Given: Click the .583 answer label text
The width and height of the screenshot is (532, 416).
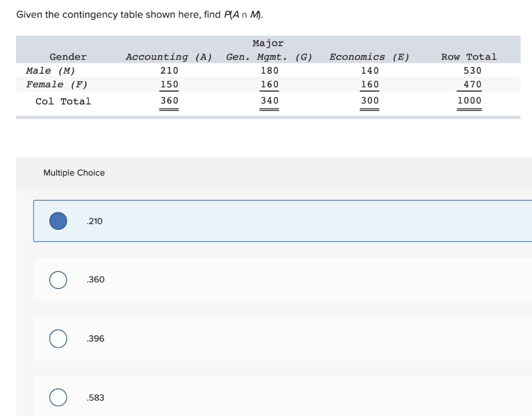Looking at the screenshot, I should (95, 397).
